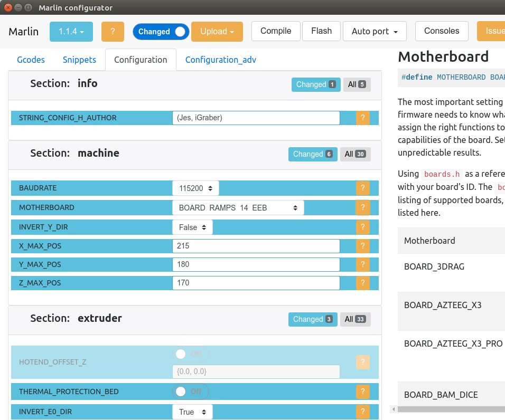Click the Flash button

tap(321, 31)
